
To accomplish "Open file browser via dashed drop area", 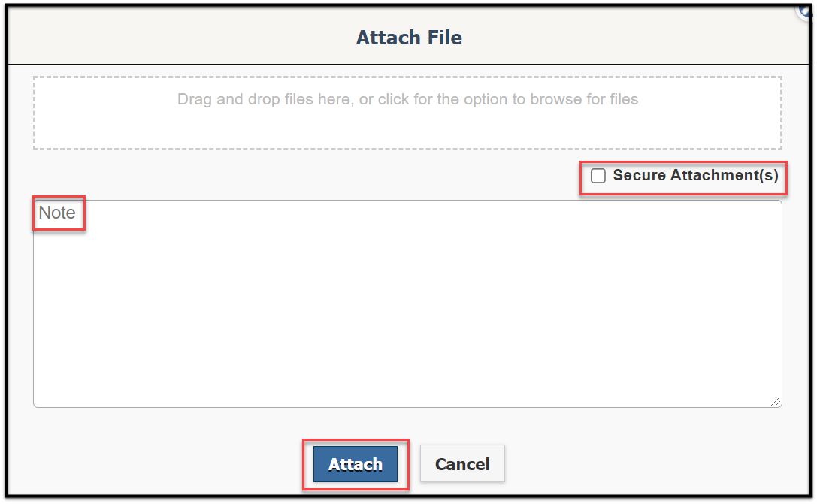I will pyautogui.click(x=407, y=113).
